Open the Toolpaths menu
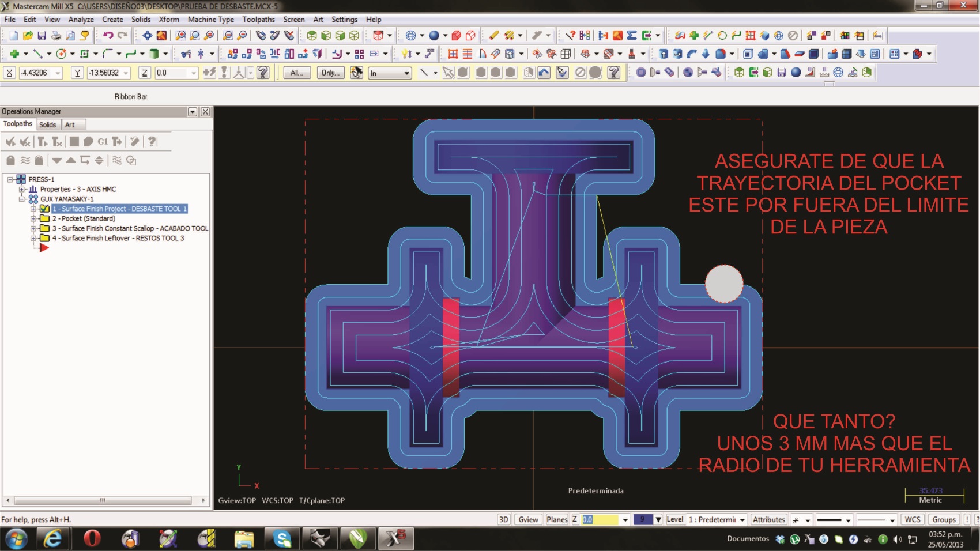Viewport: 980px width, 551px height. coord(258,19)
